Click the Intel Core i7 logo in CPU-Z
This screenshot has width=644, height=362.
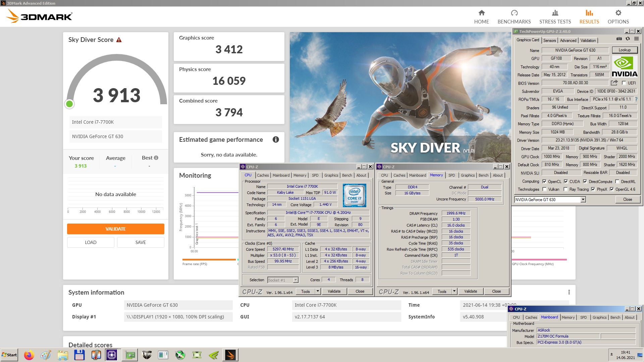pos(354,195)
